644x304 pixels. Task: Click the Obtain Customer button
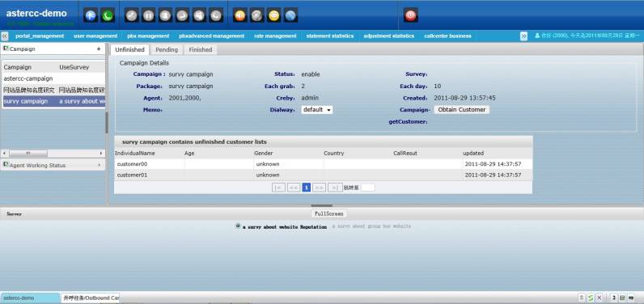click(x=462, y=110)
